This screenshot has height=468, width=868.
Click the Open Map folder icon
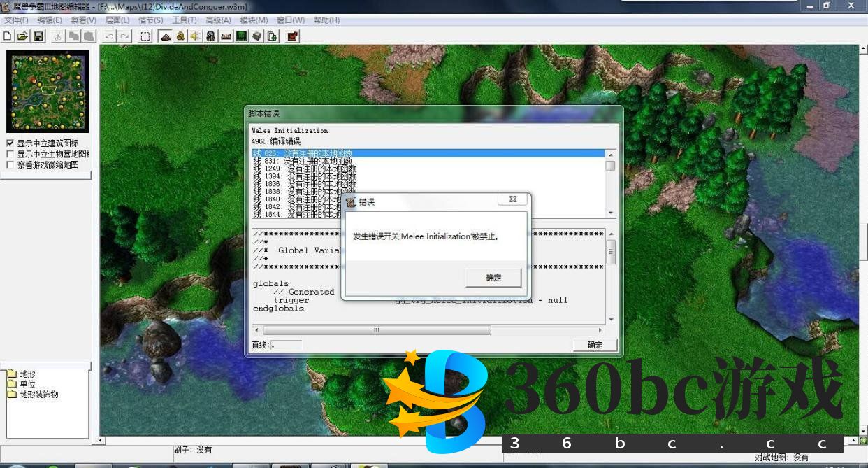22,36
